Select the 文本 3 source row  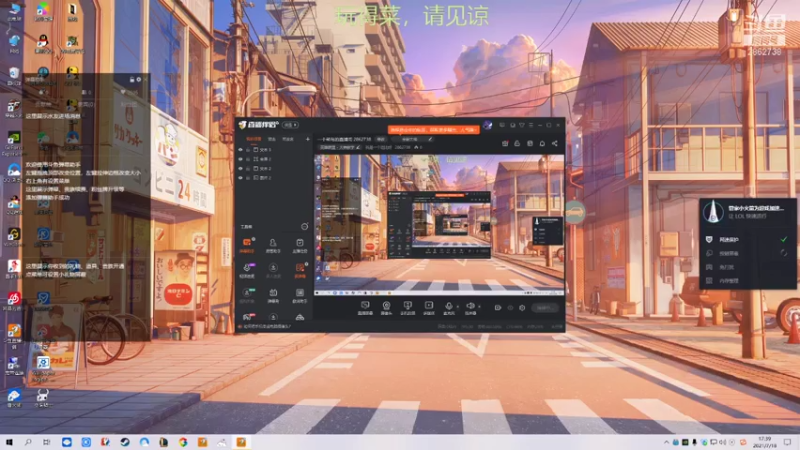tap(273, 149)
